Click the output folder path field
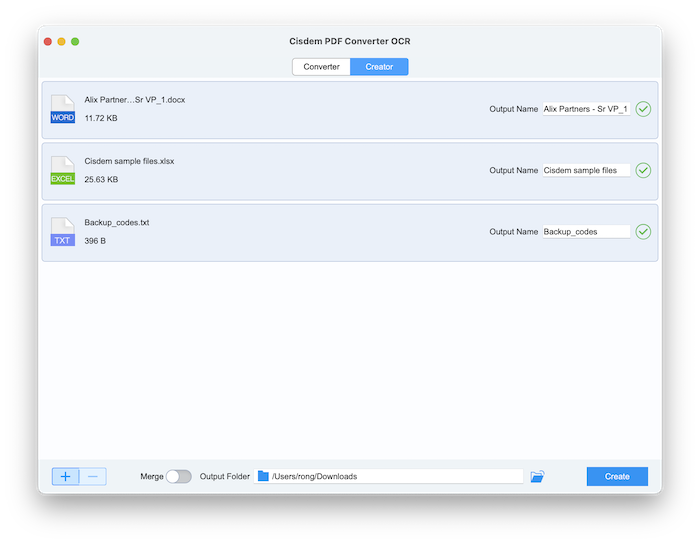The width and height of the screenshot is (700, 544). [395, 476]
